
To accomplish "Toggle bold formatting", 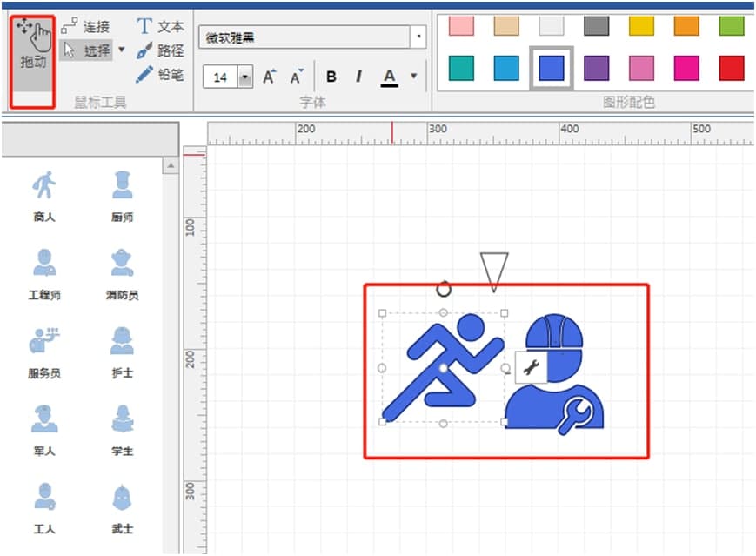I will (x=331, y=77).
